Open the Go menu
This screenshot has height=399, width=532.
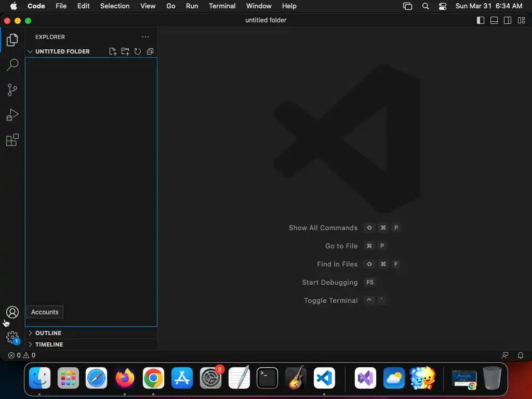tap(170, 6)
